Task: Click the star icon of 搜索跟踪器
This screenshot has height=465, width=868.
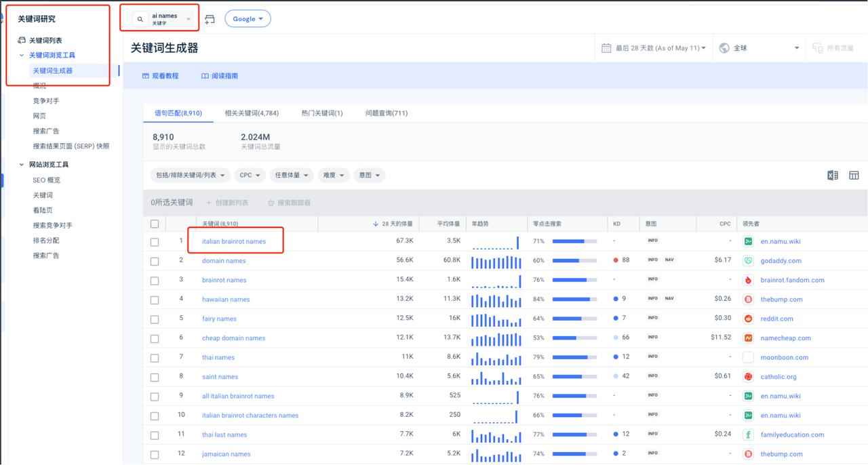Action: 271,203
